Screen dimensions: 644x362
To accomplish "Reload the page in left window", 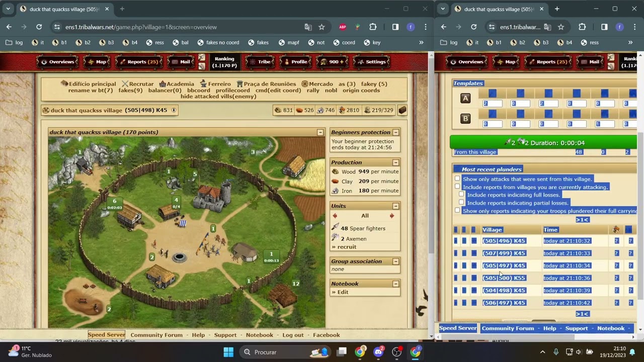I will [x=39, y=27].
